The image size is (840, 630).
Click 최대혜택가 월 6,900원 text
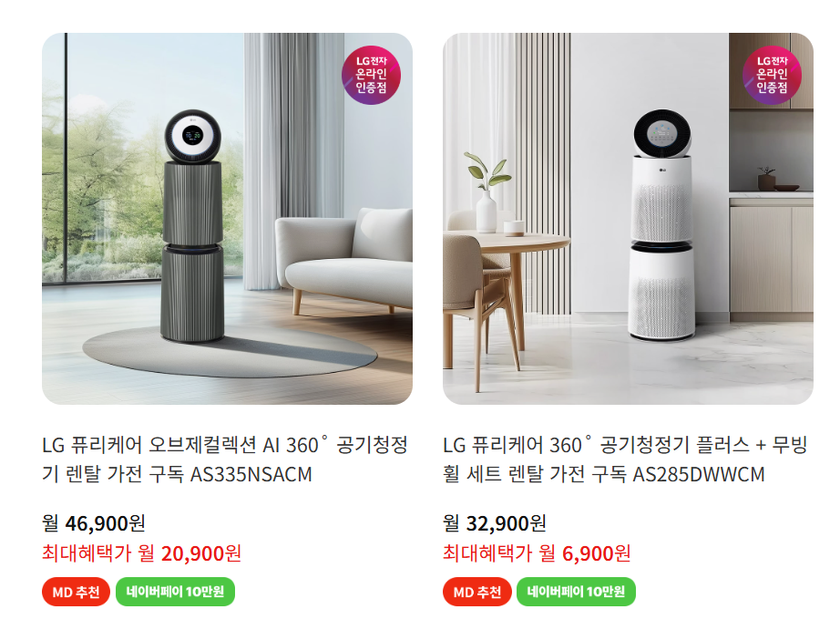click(x=537, y=553)
